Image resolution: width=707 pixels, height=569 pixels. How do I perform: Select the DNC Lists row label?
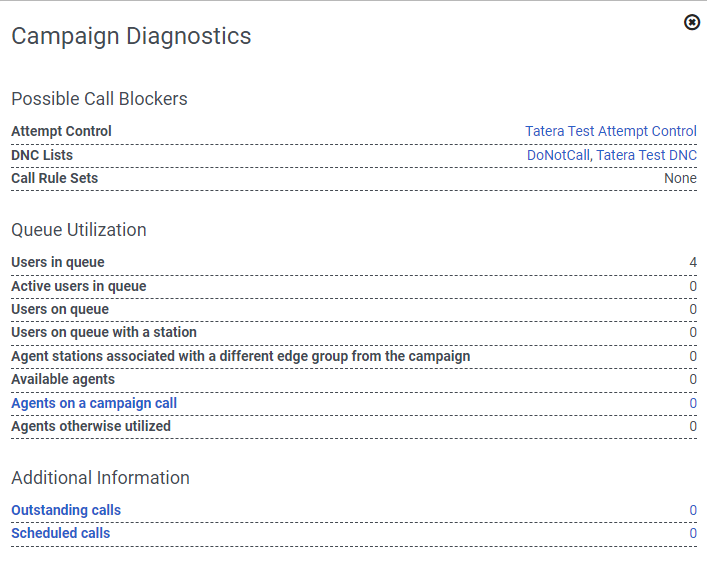[x=42, y=155]
